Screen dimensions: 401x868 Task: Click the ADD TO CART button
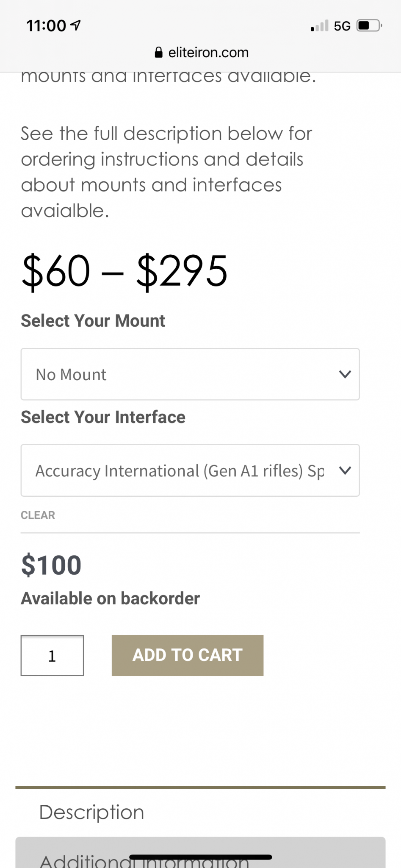click(x=188, y=655)
